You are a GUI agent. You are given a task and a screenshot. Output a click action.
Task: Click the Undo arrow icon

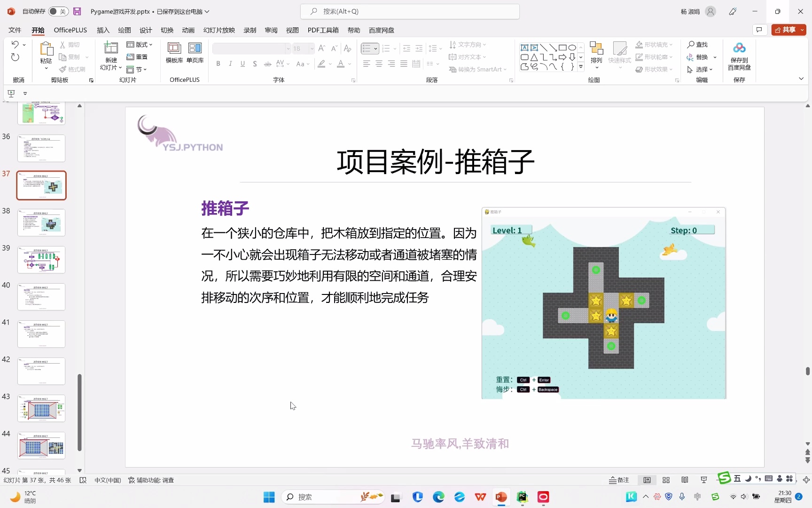click(15, 44)
